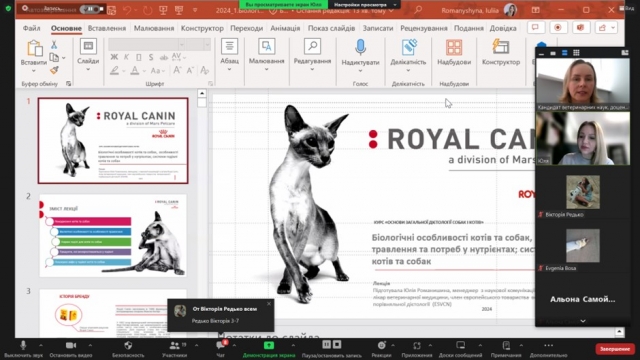The image size is (640, 360).
Task: Click the Надбудови add-ins icon
Action: click(x=454, y=47)
